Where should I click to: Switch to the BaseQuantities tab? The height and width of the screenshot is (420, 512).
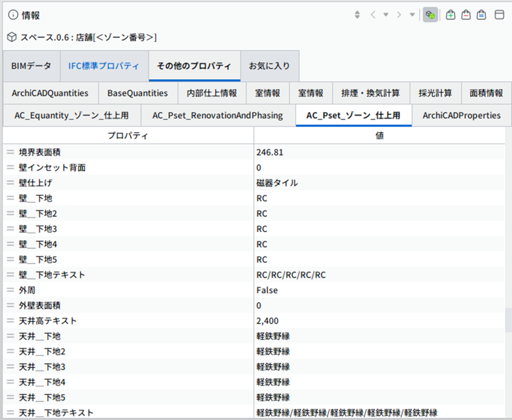[138, 93]
